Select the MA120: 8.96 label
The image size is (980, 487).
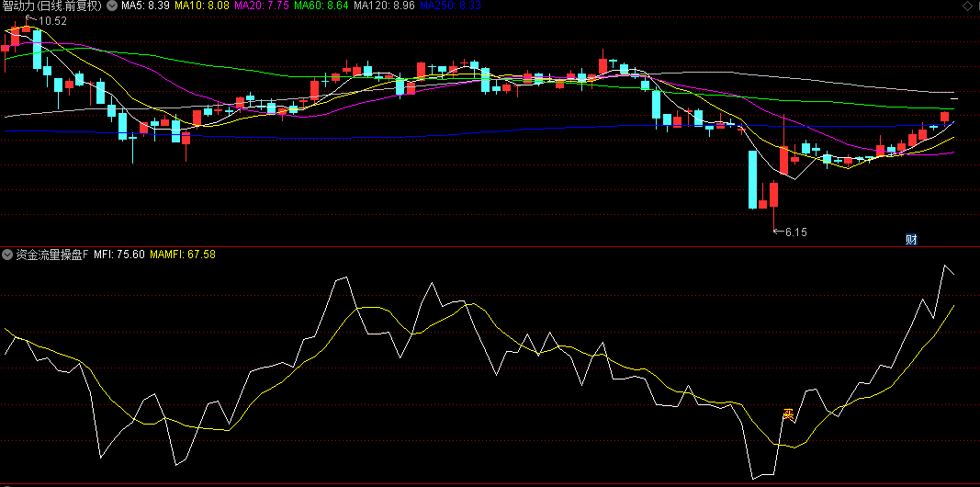coord(384,6)
